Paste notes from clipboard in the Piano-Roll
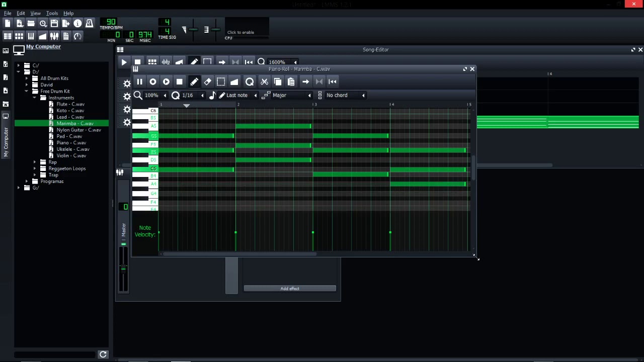This screenshot has width=644, height=362. [x=291, y=81]
